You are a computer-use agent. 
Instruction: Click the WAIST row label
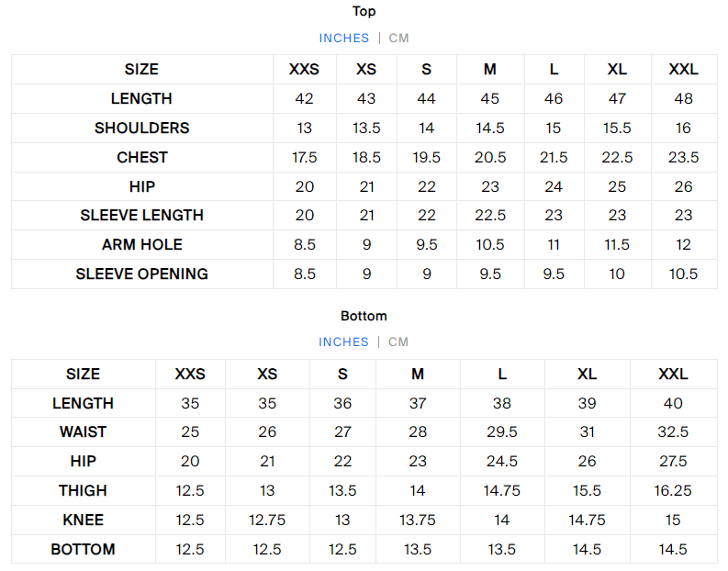(x=84, y=431)
